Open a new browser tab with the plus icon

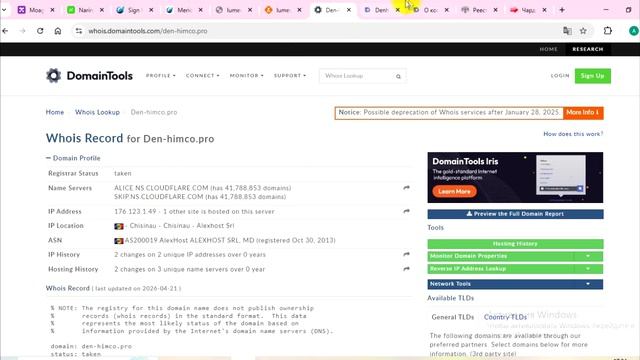pyautogui.click(x=562, y=10)
